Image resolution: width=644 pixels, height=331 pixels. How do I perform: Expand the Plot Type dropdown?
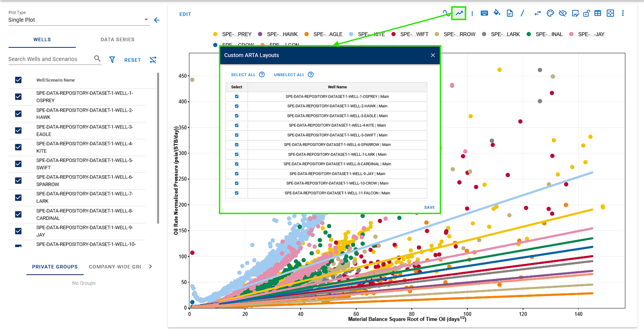coord(146,19)
